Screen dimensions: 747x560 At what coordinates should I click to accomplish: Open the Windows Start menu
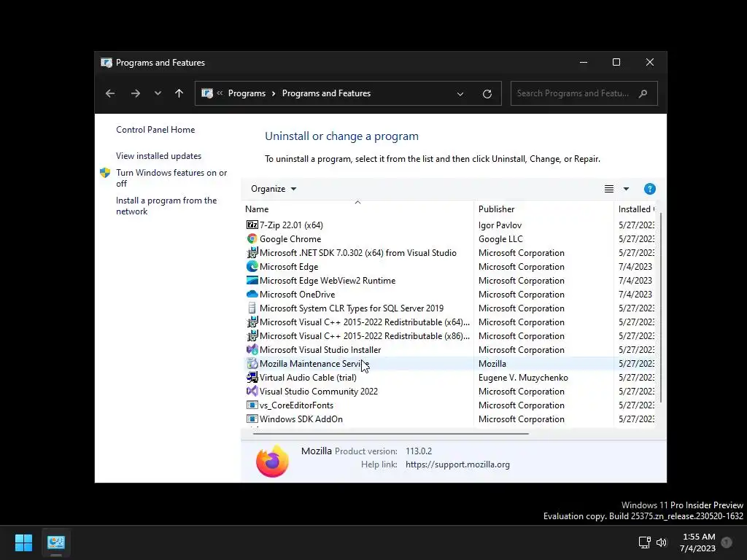point(23,542)
